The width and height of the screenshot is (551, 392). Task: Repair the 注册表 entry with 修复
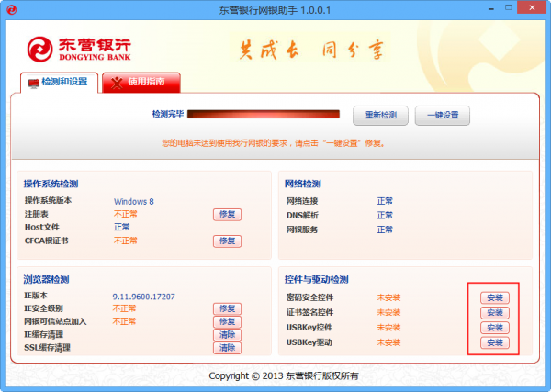pos(227,214)
